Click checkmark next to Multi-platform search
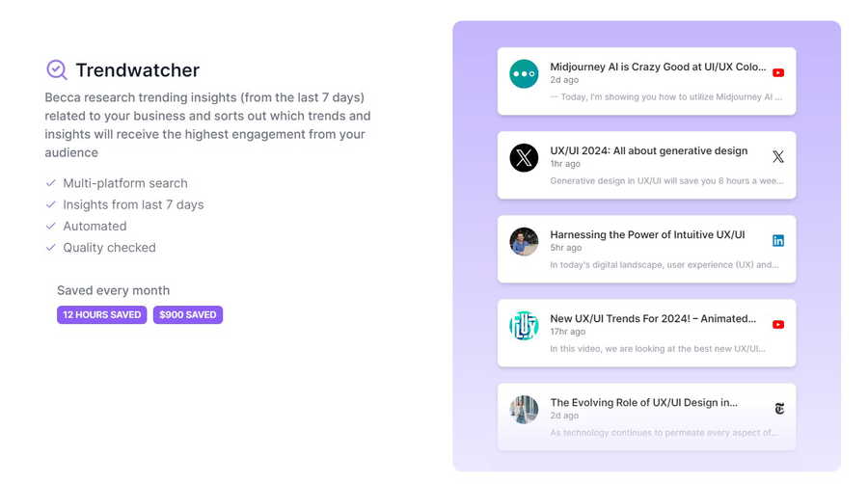This screenshot has width=868, height=484. click(x=51, y=183)
